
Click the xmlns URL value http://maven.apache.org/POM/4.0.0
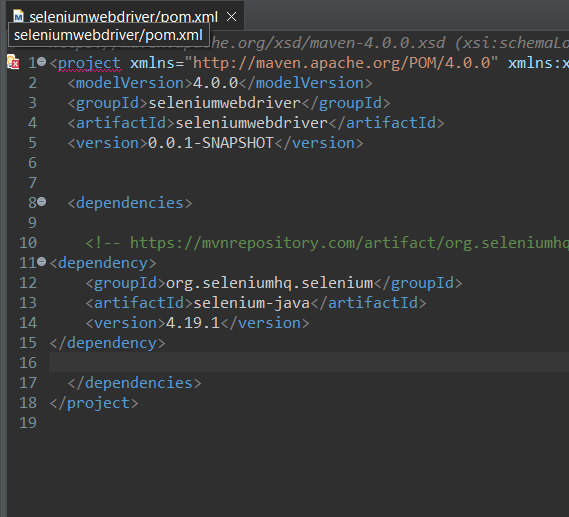coord(341,63)
